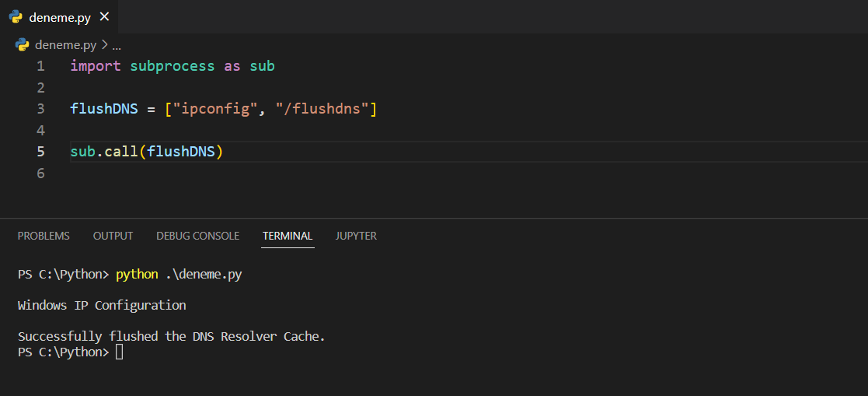
Task: Select line 1 via its line number
Action: (40, 66)
